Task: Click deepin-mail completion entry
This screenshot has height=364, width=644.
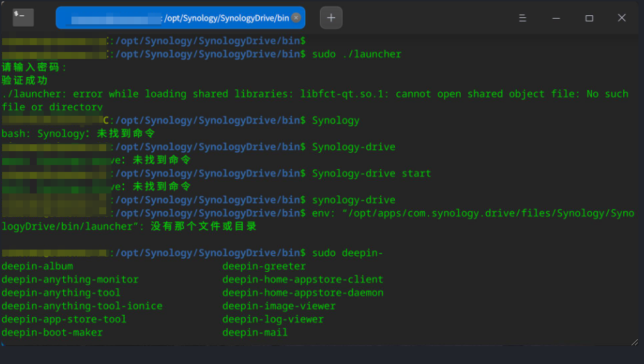Action: tap(255, 333)
